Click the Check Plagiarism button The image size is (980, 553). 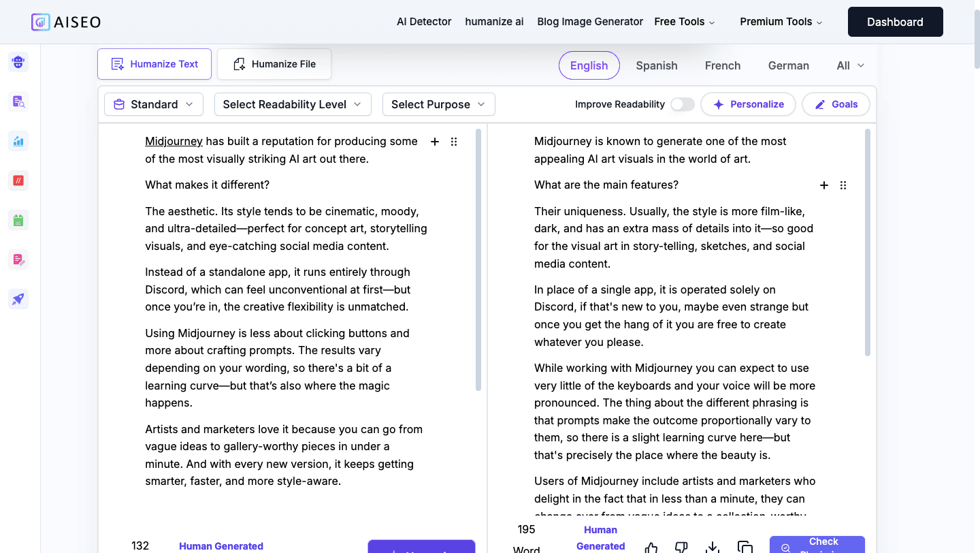(x=817, y=545)
